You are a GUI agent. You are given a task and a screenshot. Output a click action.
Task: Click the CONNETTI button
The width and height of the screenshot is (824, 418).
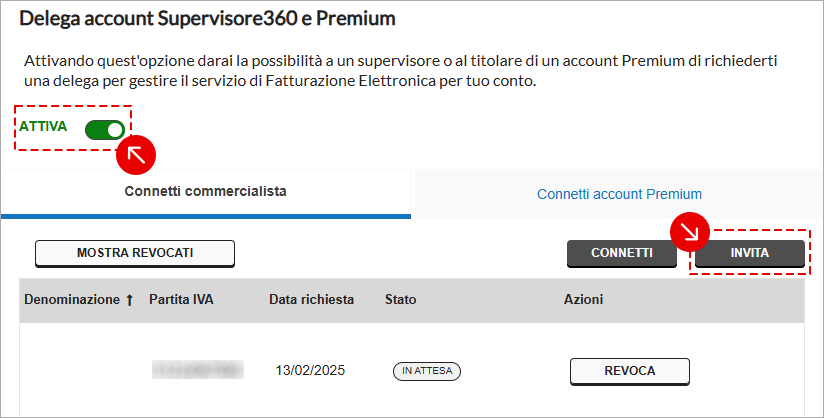622,253
